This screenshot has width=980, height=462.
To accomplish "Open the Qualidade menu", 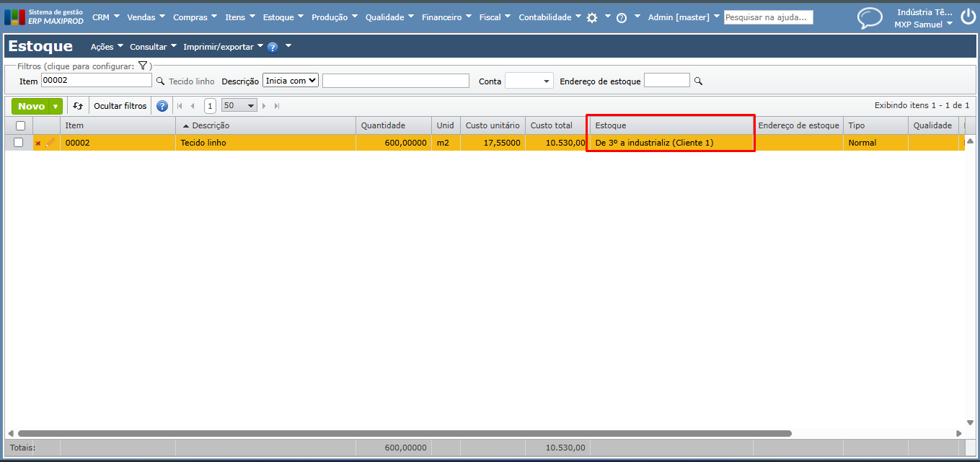I will pos(389,17).
